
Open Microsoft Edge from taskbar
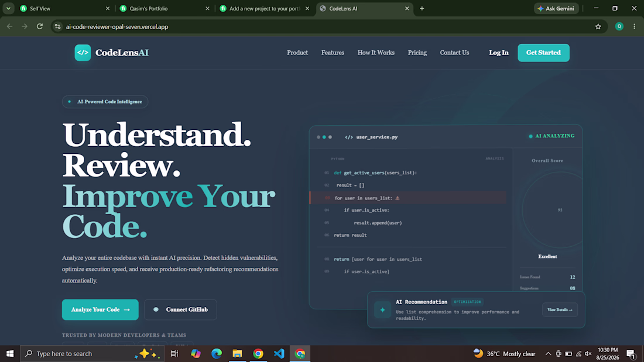[217, 353]
